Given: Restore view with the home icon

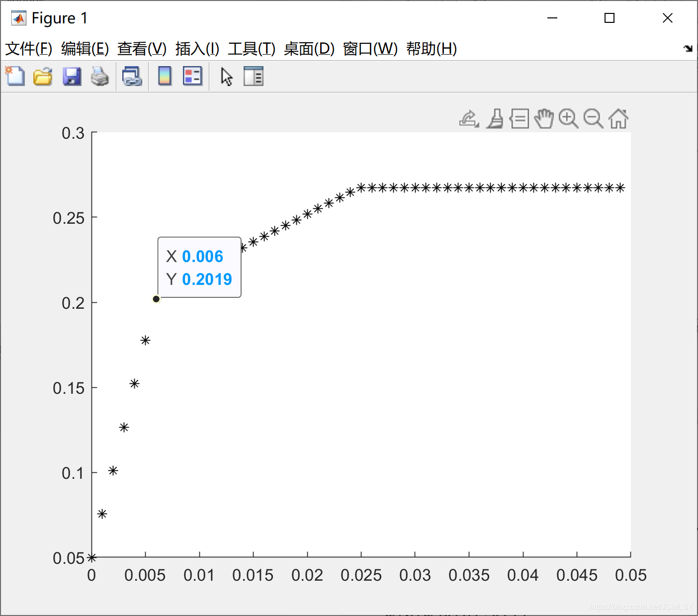Looking at the screenshot, I should pyautogui.click(x=618, y=119).
